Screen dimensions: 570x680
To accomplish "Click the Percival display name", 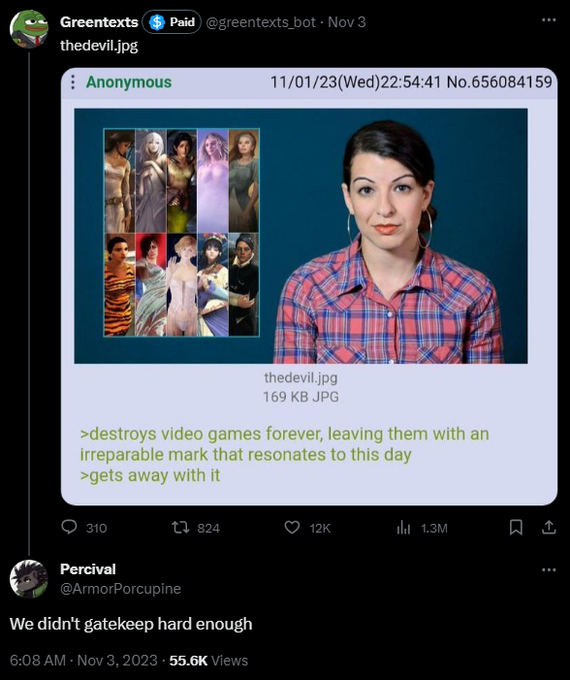I will [88, 569].
